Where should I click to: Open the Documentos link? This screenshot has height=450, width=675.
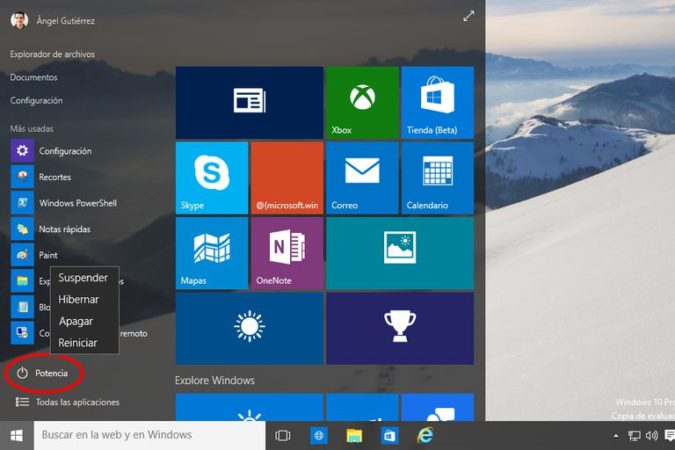[34, 78]
